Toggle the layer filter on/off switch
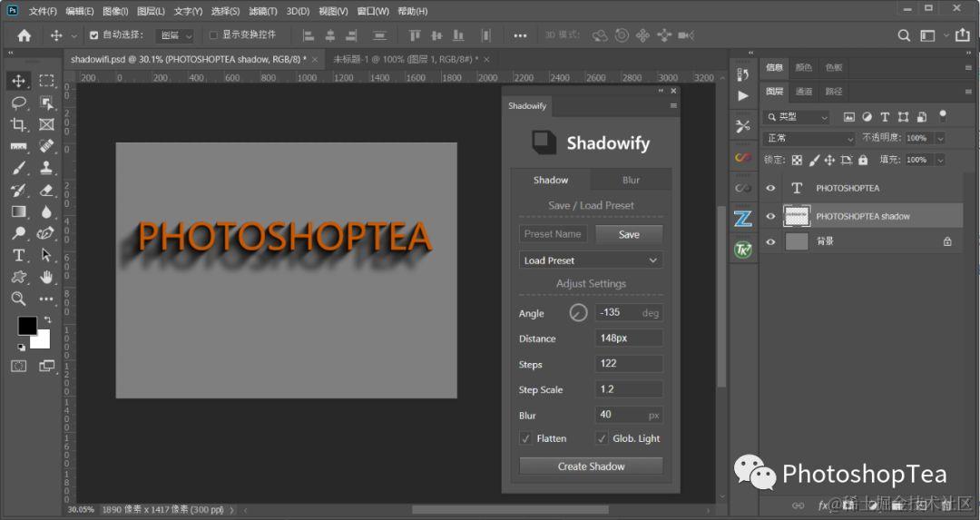Viewport: 980px width, 520px height. 943,115
